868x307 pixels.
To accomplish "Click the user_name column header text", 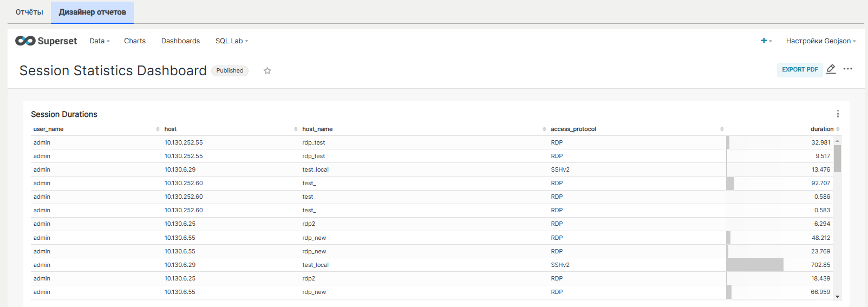I will point(48,129).
